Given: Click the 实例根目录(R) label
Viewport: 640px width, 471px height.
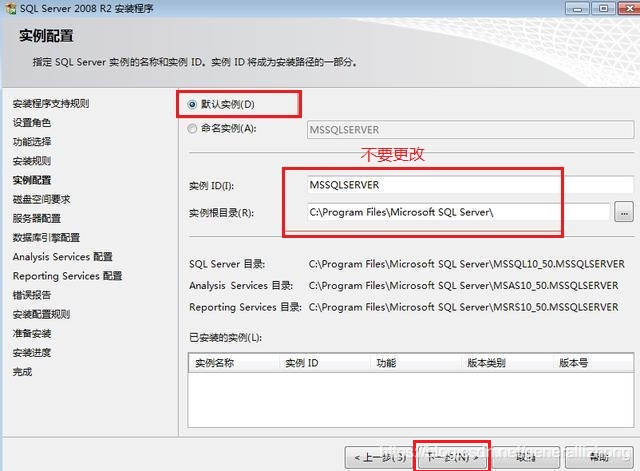Looking at the screenshot, I should tap(221, 213).
